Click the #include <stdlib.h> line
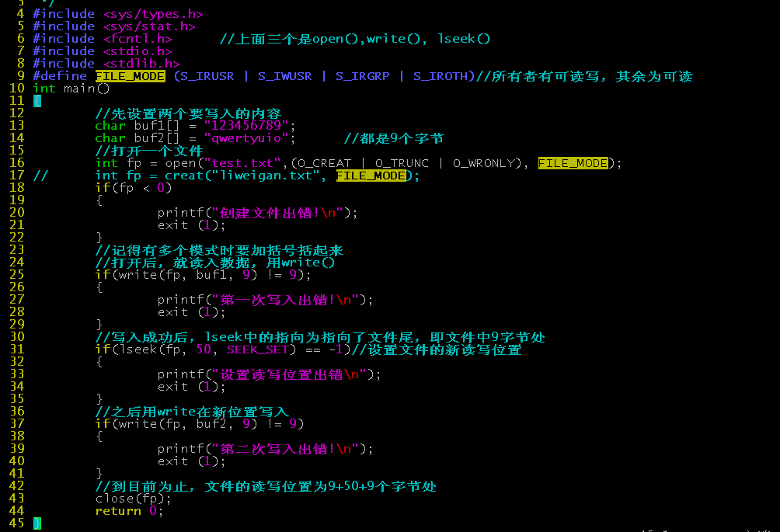The image size is (780, 532). tap(106, 64)
